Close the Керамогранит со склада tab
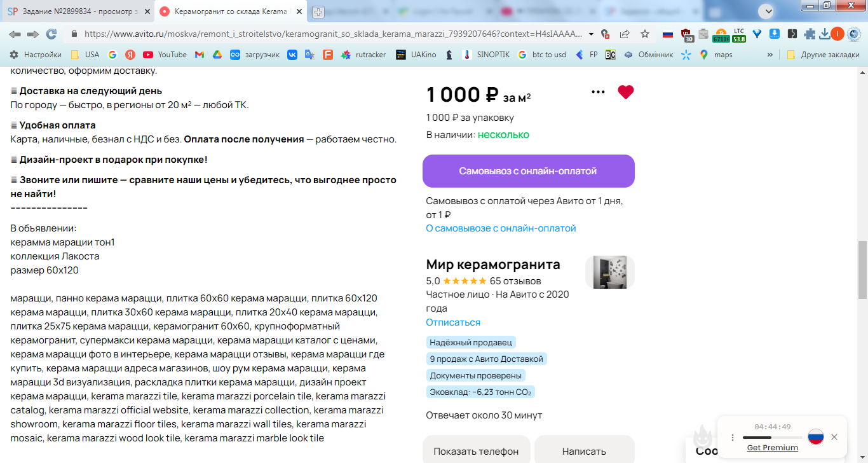Viewport: 868px width, 463px height. [x=298, y=11]
